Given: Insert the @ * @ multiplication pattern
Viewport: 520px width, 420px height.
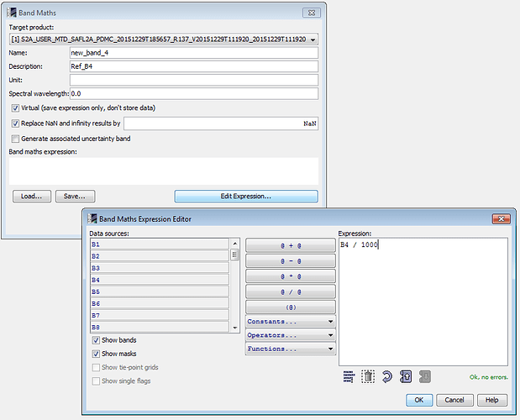Looking at the screenshot, I should (291, 276).
